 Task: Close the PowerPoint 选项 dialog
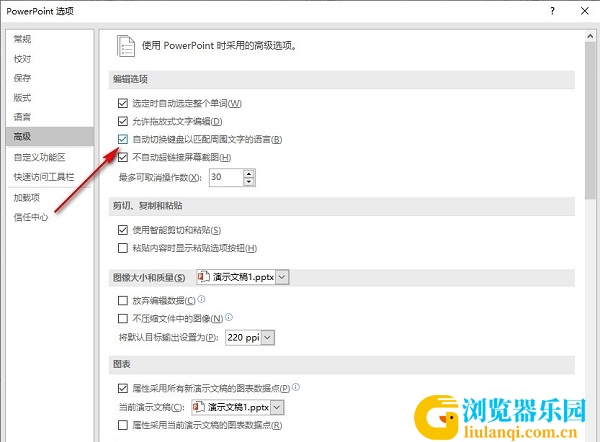pos(585,11)
